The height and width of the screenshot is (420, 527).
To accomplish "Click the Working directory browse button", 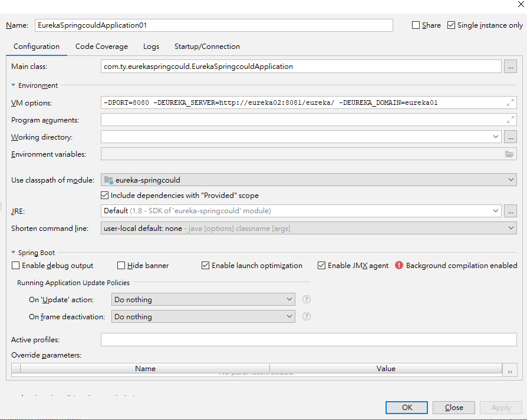I will [510, 137].
